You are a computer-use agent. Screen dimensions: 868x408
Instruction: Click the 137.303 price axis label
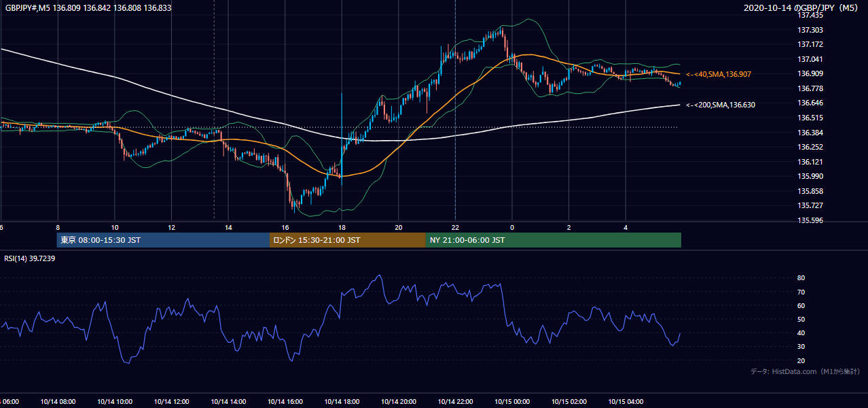(x=810, y=30)
